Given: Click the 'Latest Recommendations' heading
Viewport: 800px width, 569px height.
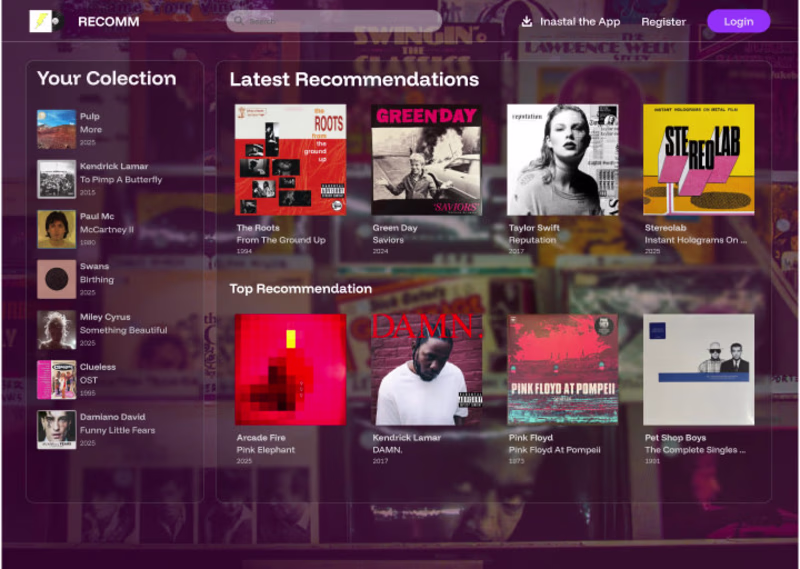Looking at the screenshot, I should click(355, 79).
